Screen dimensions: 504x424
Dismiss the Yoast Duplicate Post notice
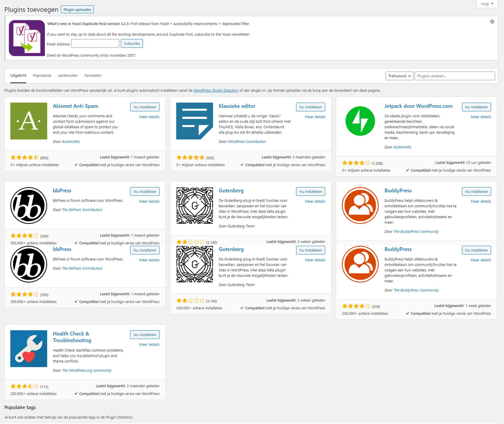[x=492, y=22]
